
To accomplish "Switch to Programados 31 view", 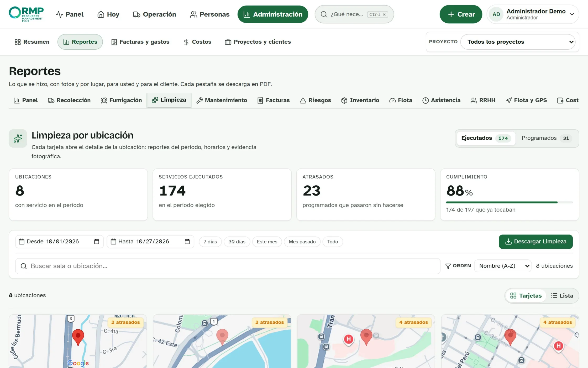I will click(x=547, y=138).
